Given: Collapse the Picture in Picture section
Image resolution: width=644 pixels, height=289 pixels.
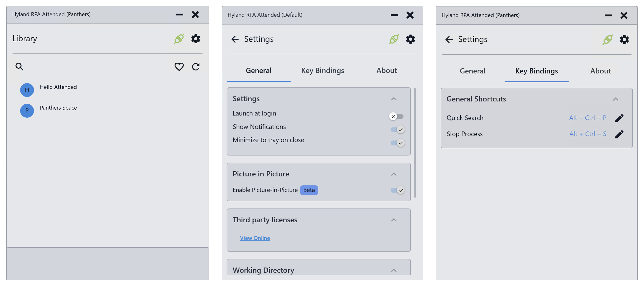Looking at the screenshot, I should 394,174.
